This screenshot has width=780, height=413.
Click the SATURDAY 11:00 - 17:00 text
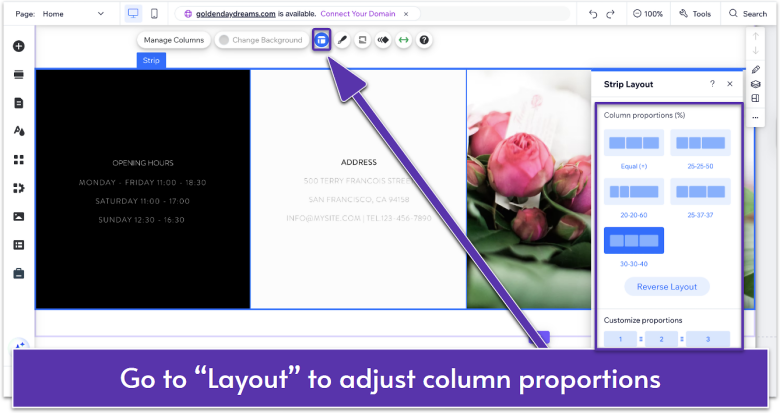tap(142, 201)
